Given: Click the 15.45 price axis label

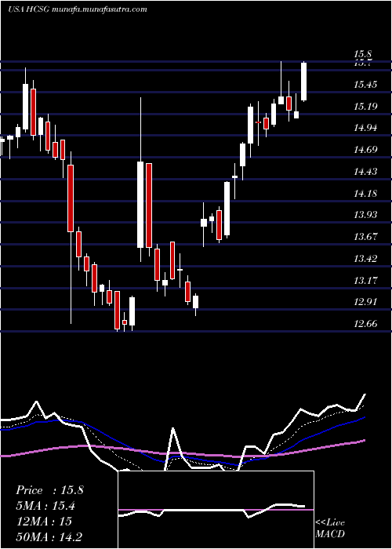Looking at the screenshot, I should point(365,85).
